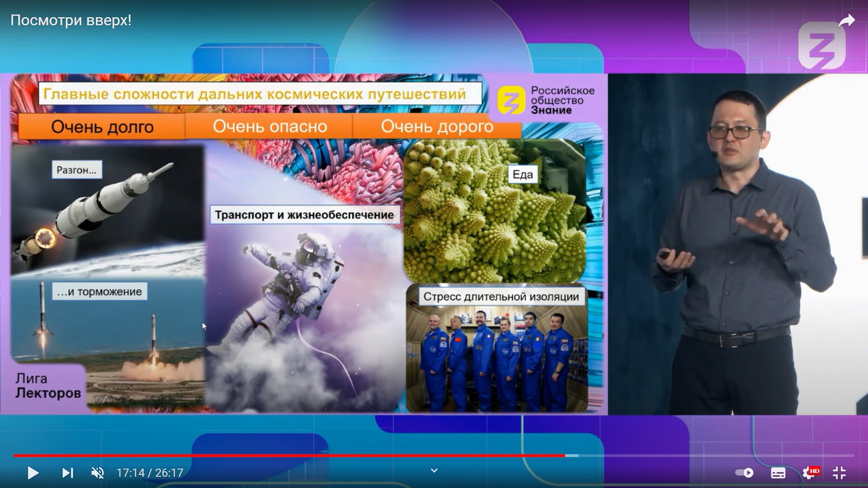Click the 'Очень опасно' slide heading

[x=270, y=127]
